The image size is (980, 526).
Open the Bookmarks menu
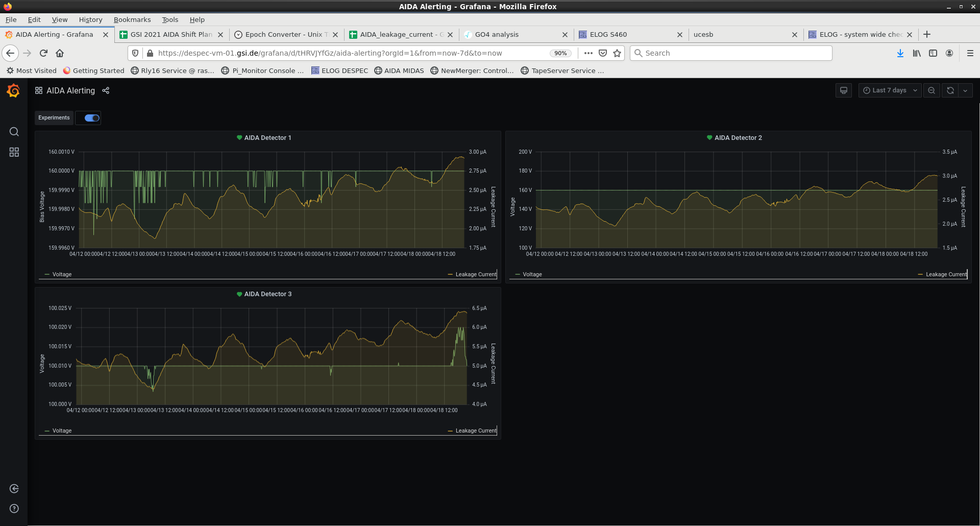click(132, 19)
